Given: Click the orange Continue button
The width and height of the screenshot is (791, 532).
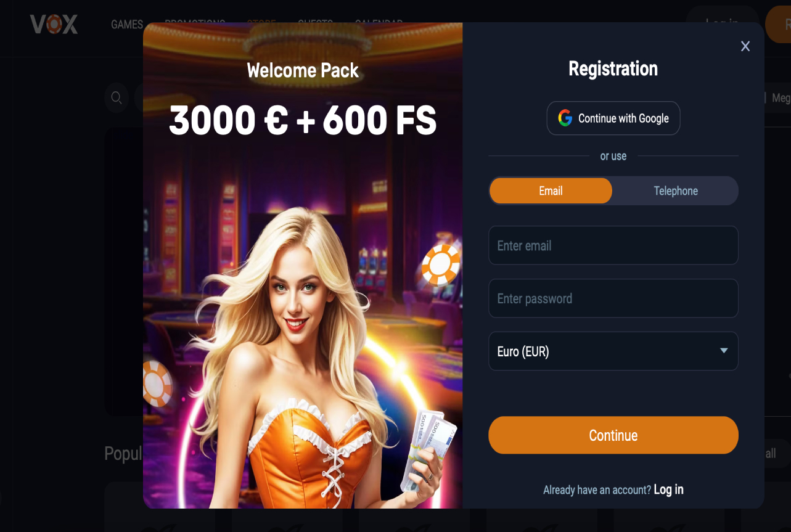Looking at the screenshot, I should coord(613,435).
